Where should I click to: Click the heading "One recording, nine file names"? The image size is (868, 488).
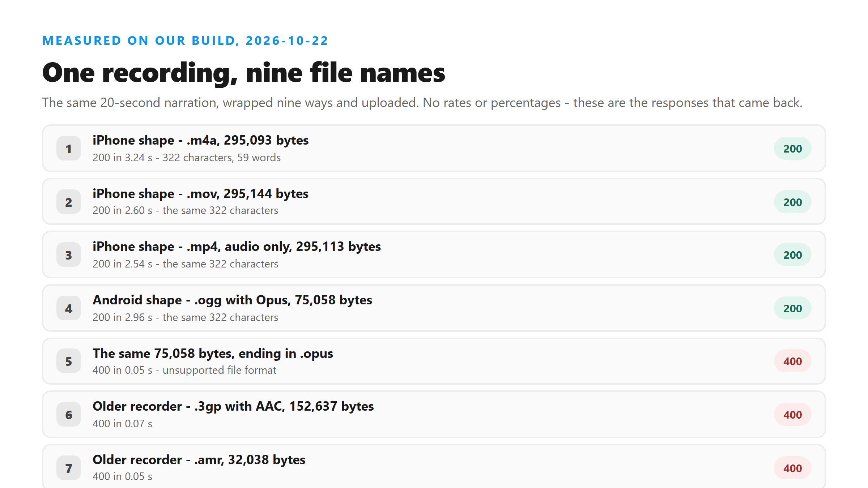(x=243, y=73)
